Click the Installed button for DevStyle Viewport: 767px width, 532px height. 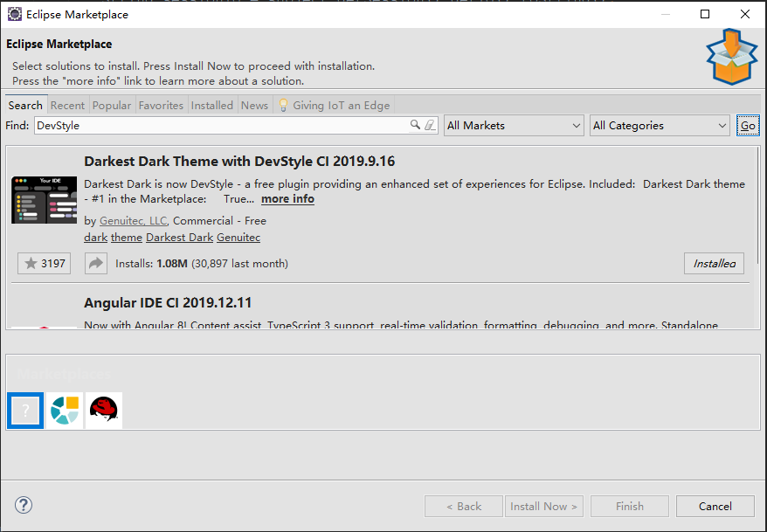(714, 263)
